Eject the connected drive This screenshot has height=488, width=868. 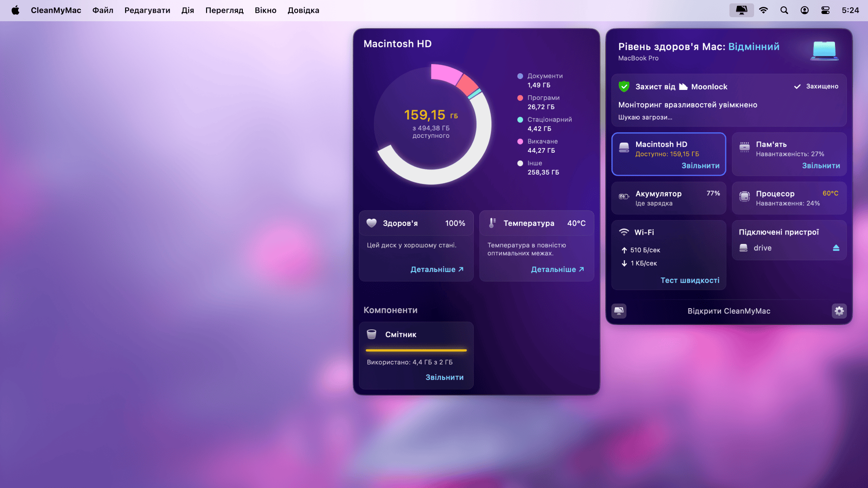836,248
